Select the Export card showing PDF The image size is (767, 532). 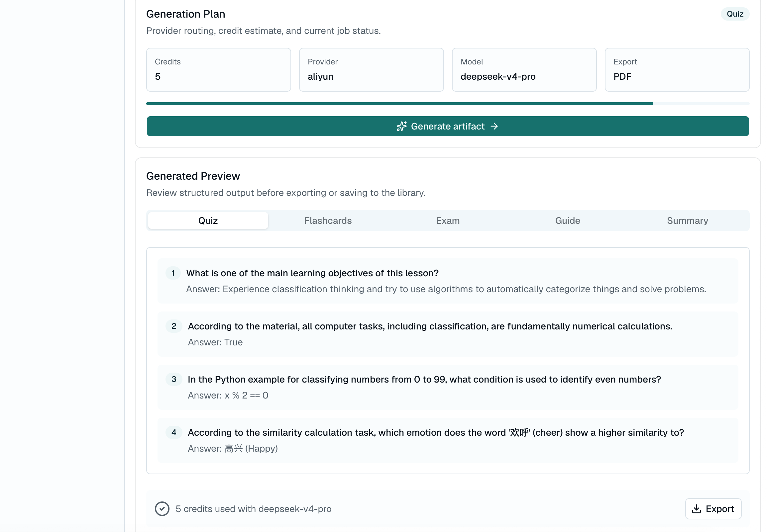pos(677,70)
